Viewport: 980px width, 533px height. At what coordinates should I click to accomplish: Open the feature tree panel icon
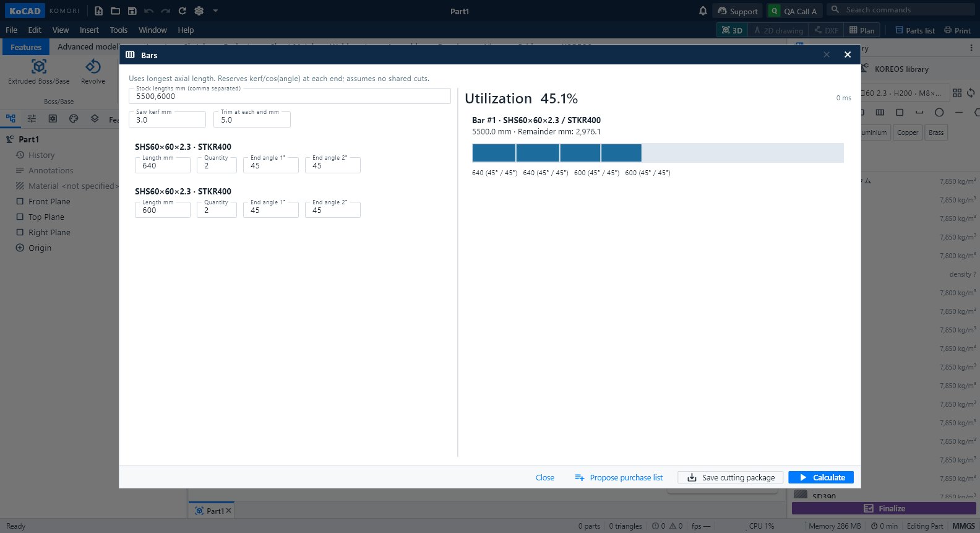pyautogui.click(x=11, y=118)
